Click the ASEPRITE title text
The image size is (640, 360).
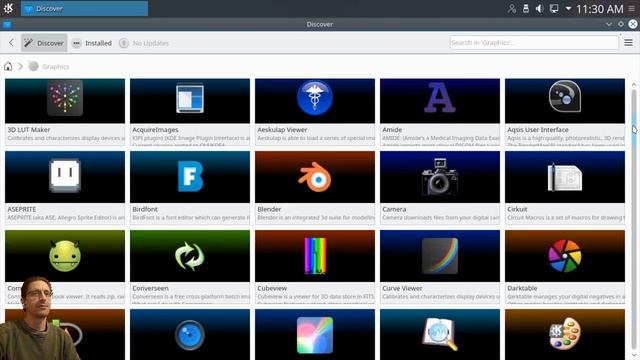tap(22, 209)
